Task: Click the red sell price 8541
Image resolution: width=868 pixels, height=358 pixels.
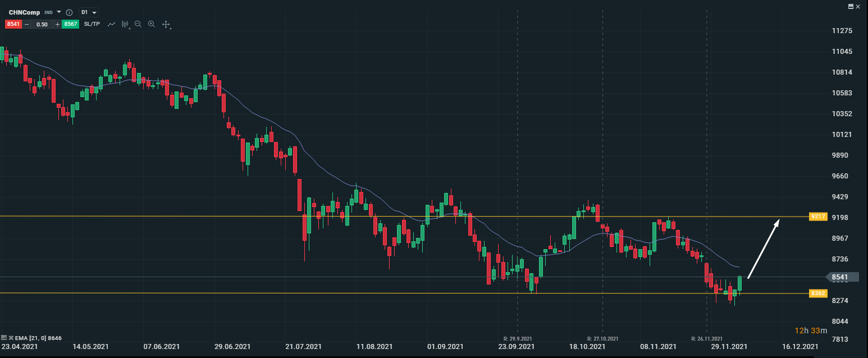Action: [x=13, y=24]
